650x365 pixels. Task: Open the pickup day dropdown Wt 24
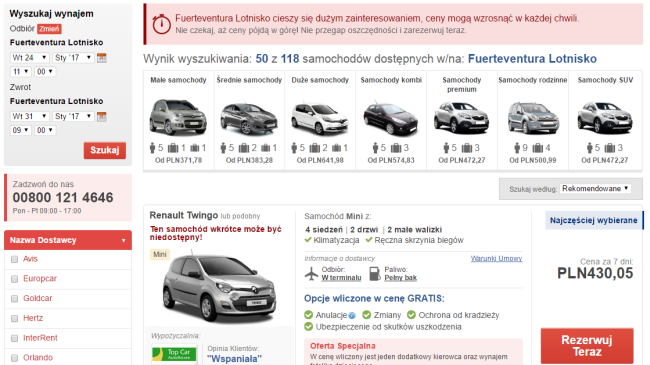pyautogui.click(x=29, y=58)
